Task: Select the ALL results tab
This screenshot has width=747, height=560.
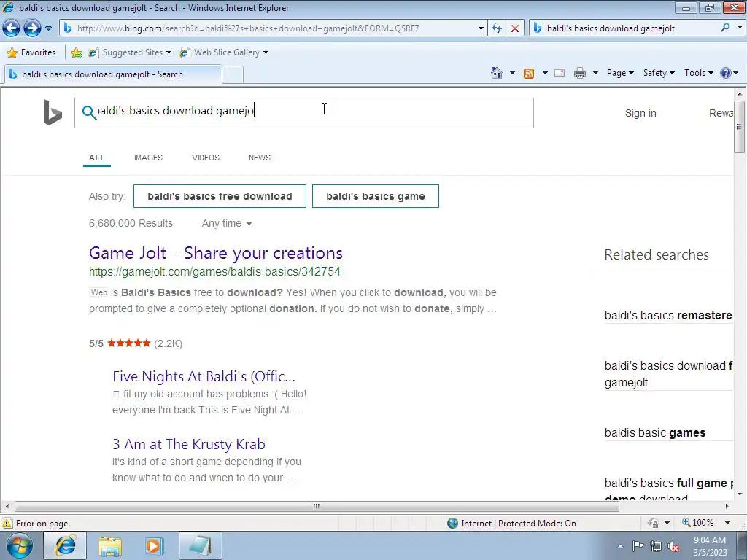Action: 97,157
